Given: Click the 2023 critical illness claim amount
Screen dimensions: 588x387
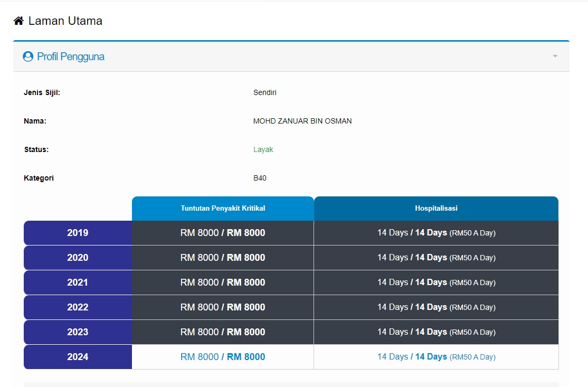Looking at the screenshot, I should 223,332.
